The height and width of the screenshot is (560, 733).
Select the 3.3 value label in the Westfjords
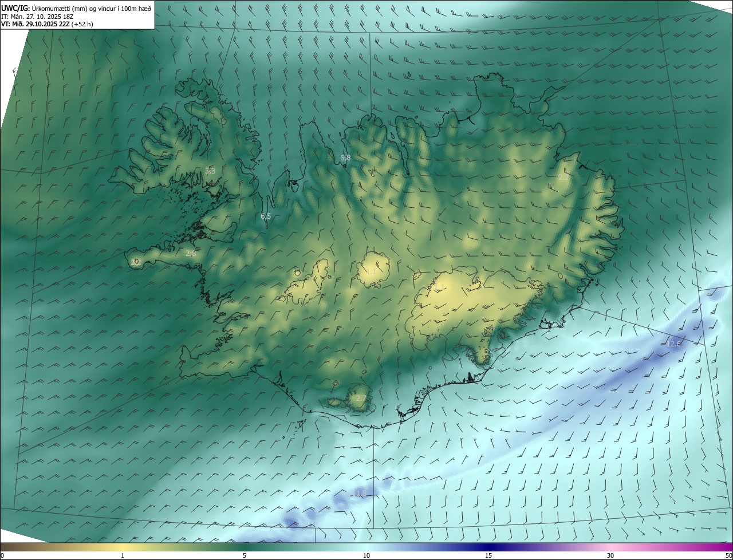coord(210,171)
